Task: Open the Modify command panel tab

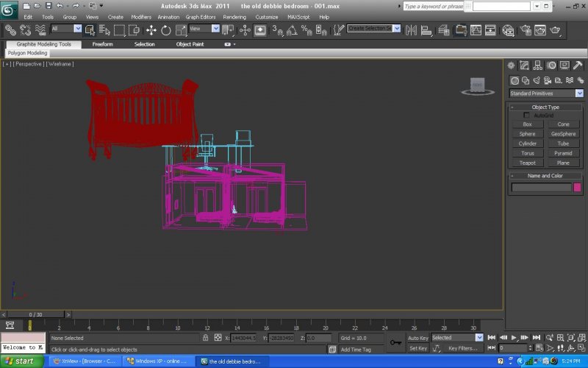Action: pyautogui.click(x=524, y=66)
